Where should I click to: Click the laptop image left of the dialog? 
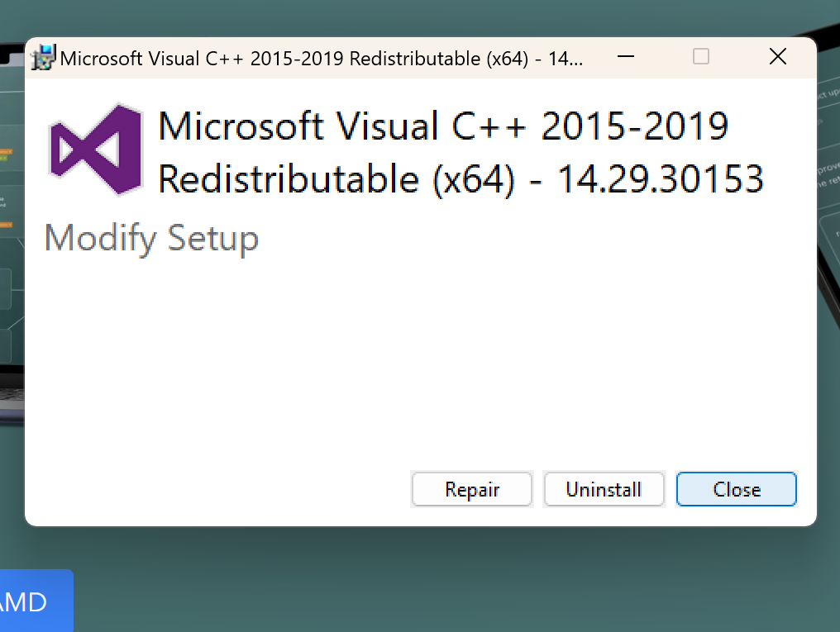coord(12,248)
